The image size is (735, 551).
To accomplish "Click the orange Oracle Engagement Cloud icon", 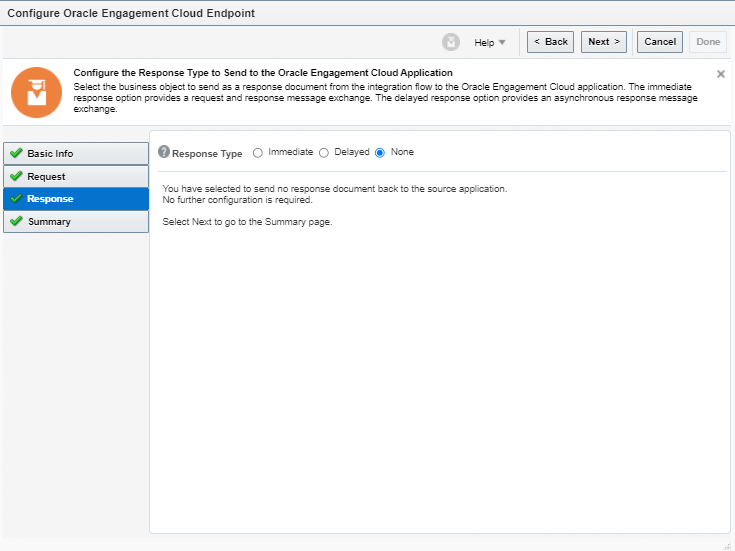I will click(x=36, y=94).
